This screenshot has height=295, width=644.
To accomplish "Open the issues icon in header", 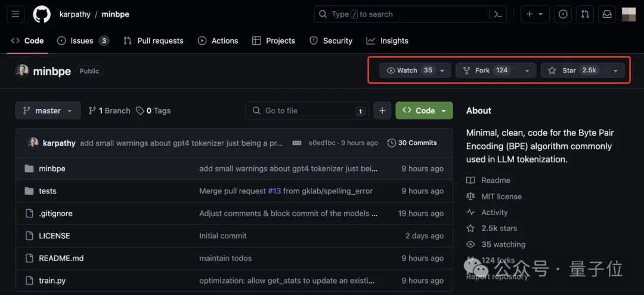I will point(563,14).
